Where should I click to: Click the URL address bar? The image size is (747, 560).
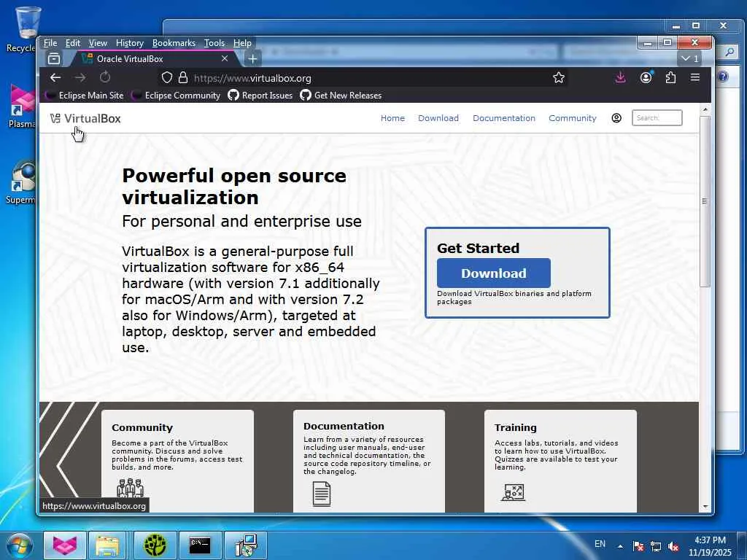tap(362, 77)
